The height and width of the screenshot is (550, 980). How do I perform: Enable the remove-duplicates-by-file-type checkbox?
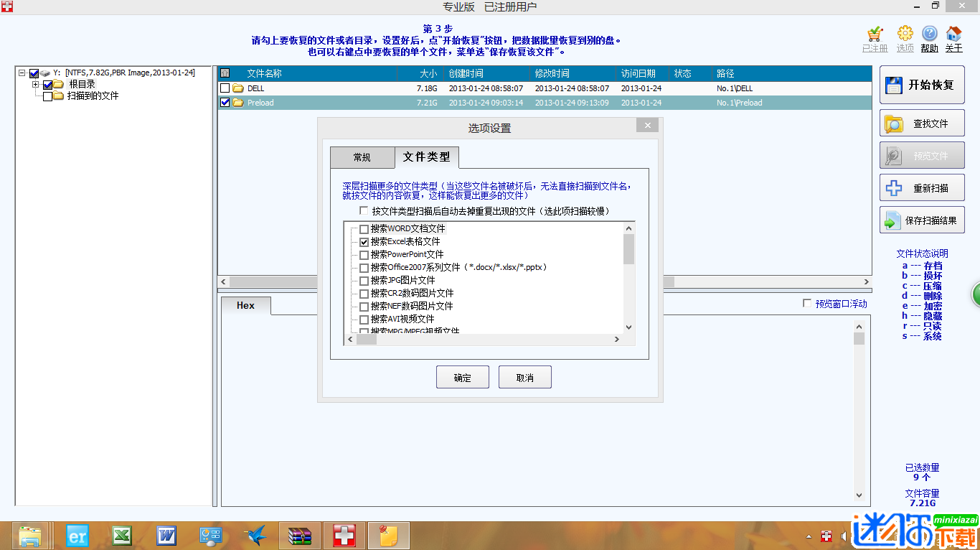pos(364,210)
